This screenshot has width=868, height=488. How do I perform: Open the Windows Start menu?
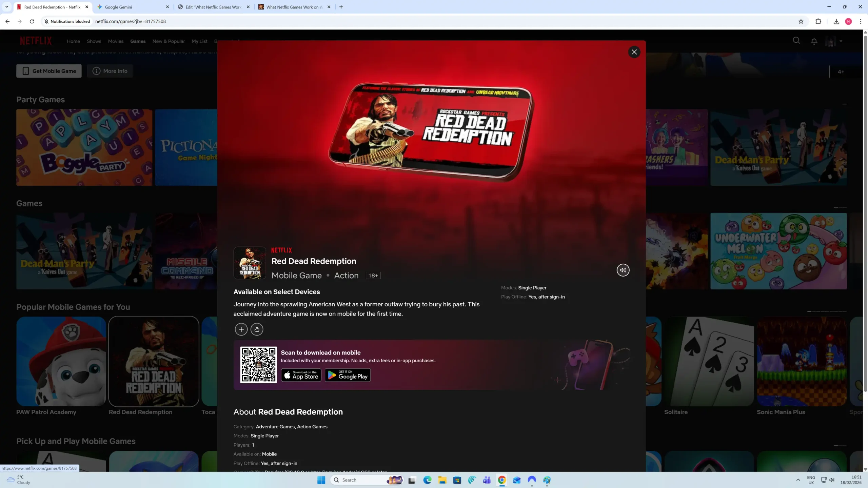click(x=320, y=480)
